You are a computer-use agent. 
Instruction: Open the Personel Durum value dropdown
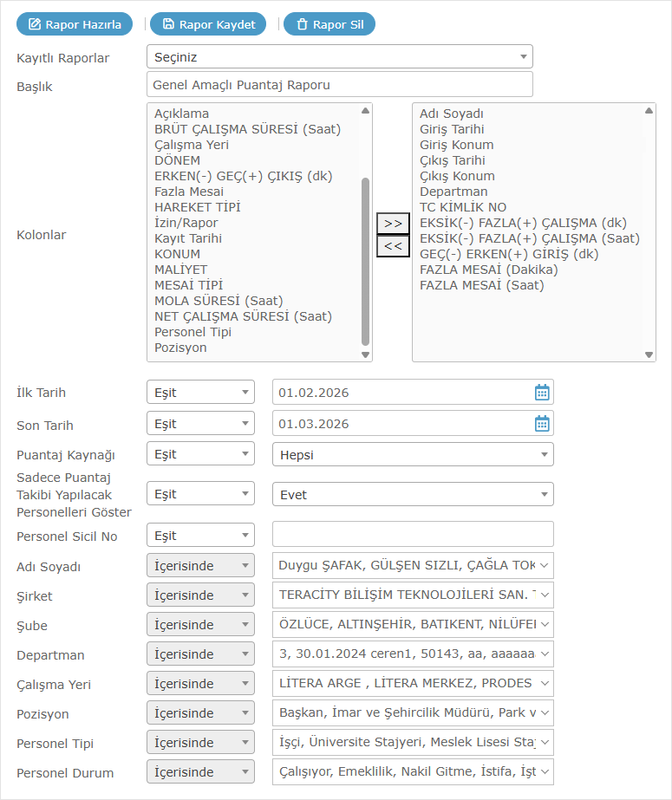pyautogui.click(x=413, y=772)
